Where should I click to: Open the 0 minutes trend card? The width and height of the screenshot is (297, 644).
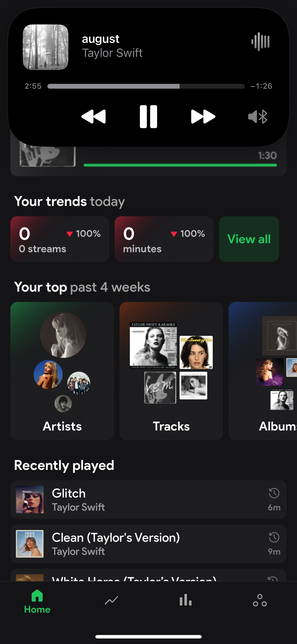pos(164,239)
